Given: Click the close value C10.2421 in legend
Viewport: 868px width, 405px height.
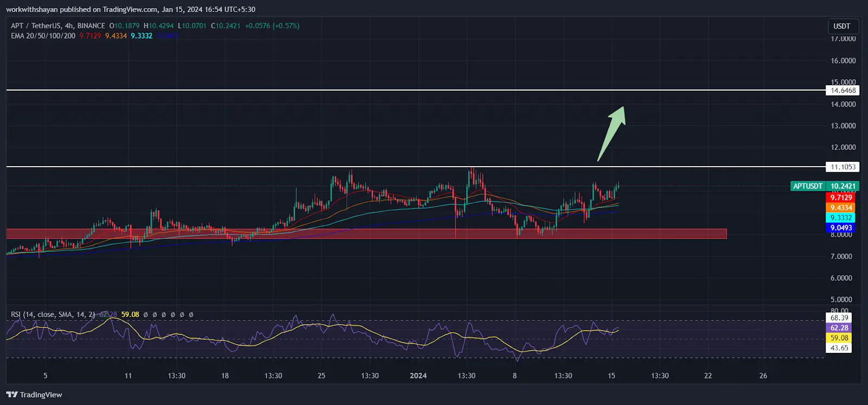Looking at the screenshot, I should (x=226, y=26).
